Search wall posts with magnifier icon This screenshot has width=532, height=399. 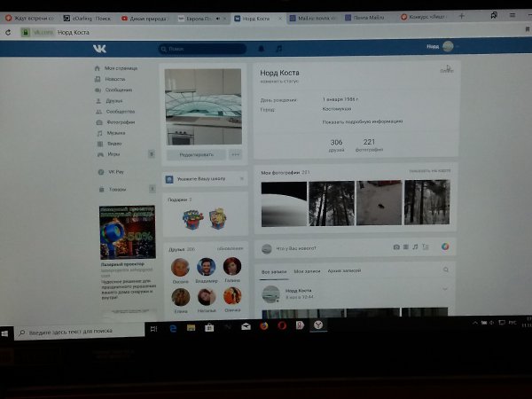[446, 270]
